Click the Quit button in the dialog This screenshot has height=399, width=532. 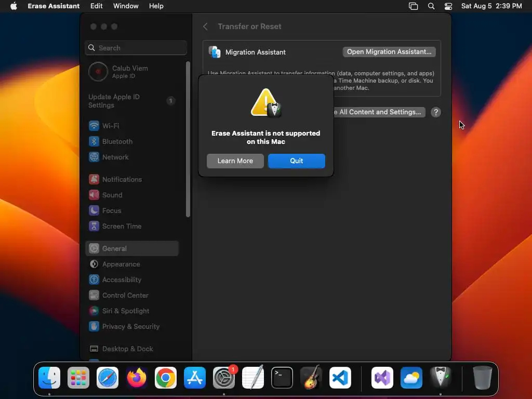coord(296,161)
